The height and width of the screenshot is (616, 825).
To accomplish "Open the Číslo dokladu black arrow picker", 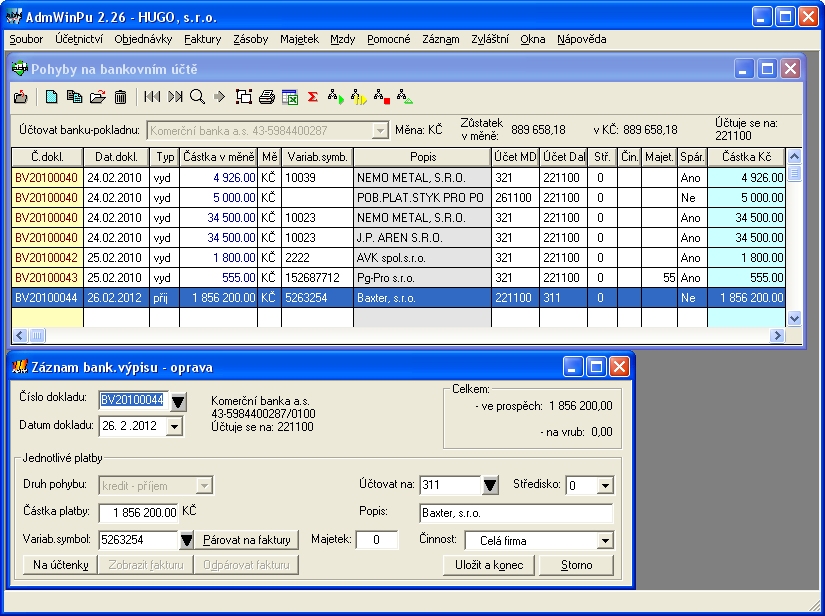I will click(x=178, y=402).
